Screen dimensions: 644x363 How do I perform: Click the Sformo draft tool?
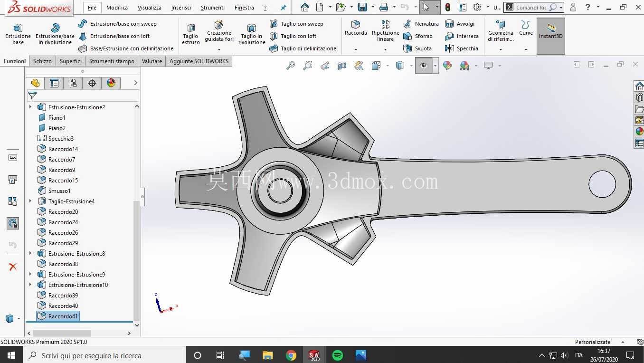418,36
